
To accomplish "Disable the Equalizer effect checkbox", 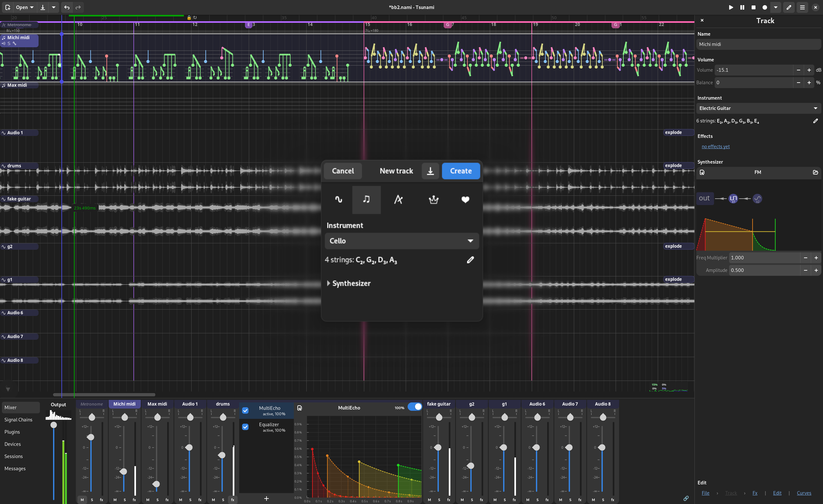I will [x=245, y=427].
